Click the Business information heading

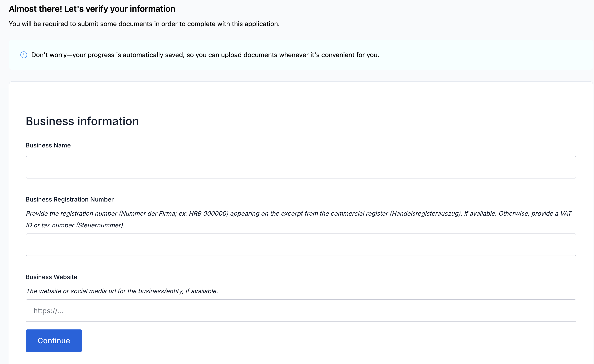(82, 121)
